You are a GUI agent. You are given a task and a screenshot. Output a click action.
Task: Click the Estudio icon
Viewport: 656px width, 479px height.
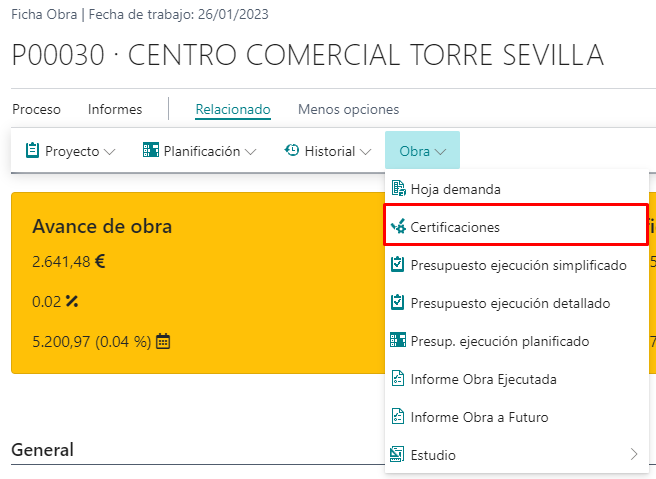coord(397,454)
